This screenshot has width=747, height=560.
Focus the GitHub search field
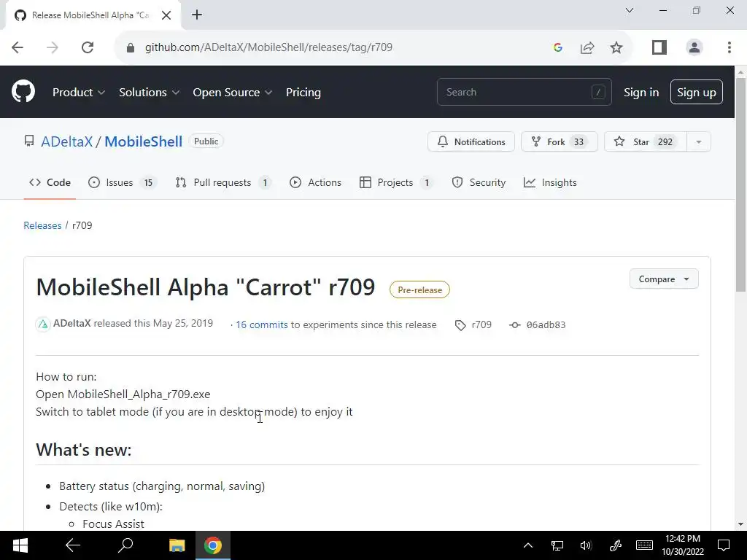[x=524, y=92]
